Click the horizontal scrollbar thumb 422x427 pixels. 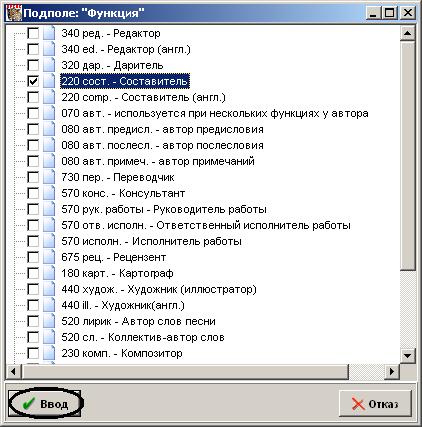185,371
